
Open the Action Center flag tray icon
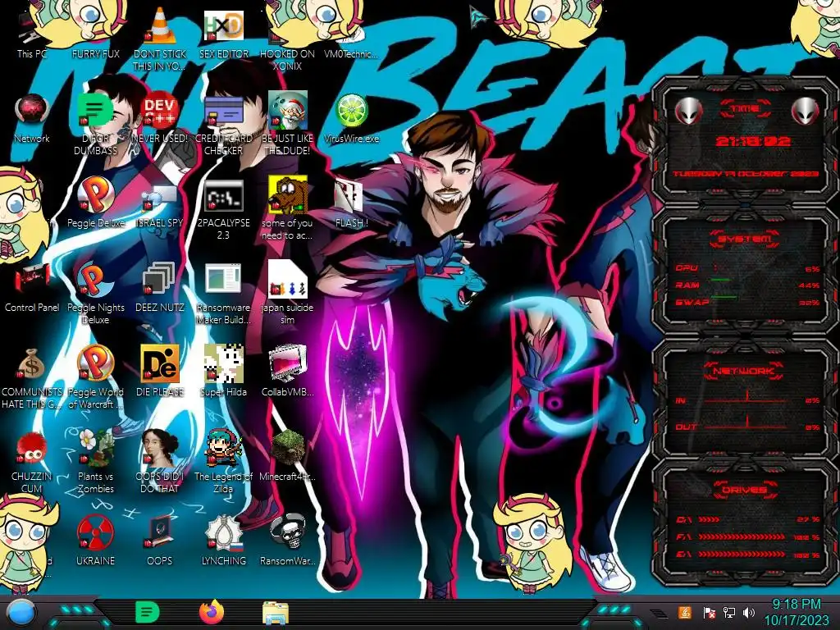click(710, 612)
